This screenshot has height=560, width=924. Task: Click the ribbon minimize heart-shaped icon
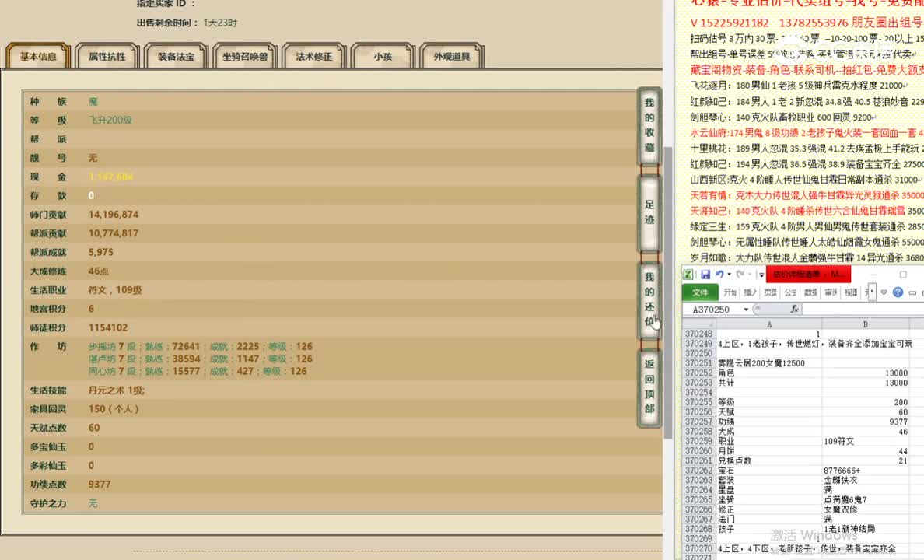tap(884, 292)
